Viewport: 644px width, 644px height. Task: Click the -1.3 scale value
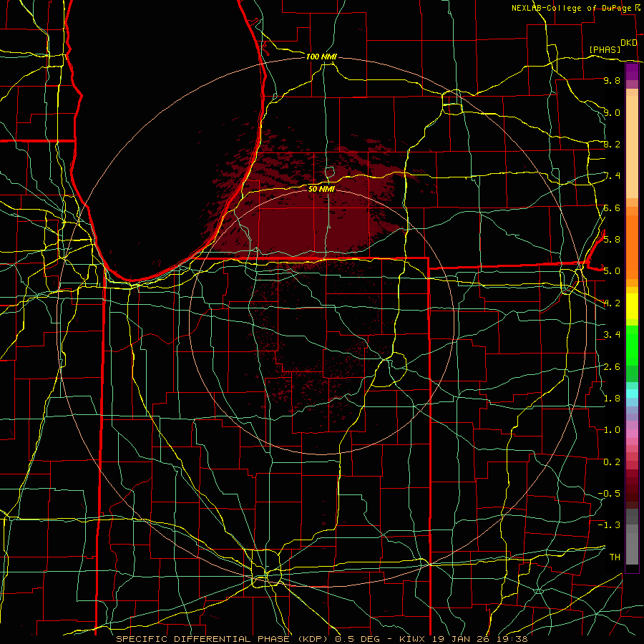[x=609, y=525]
